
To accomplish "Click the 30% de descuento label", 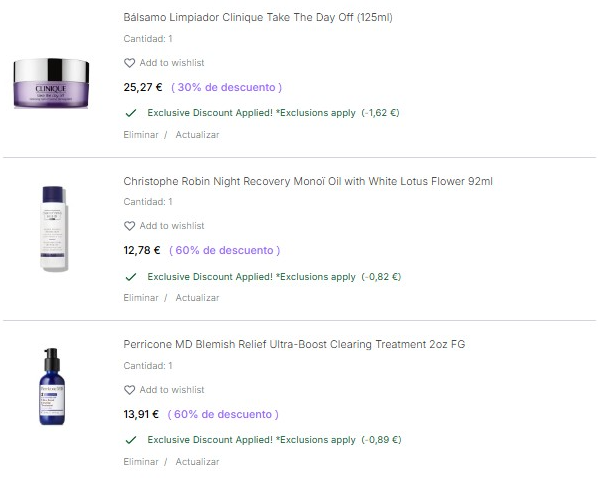I will click(x=227, y=88).
